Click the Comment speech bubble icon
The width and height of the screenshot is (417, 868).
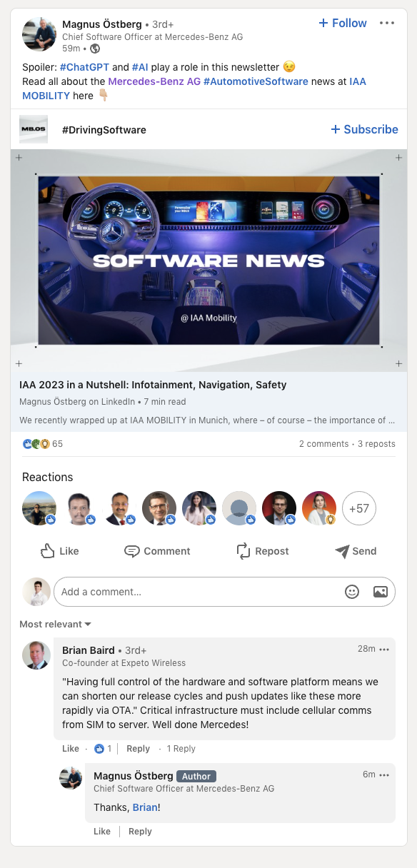coord(131,551)
